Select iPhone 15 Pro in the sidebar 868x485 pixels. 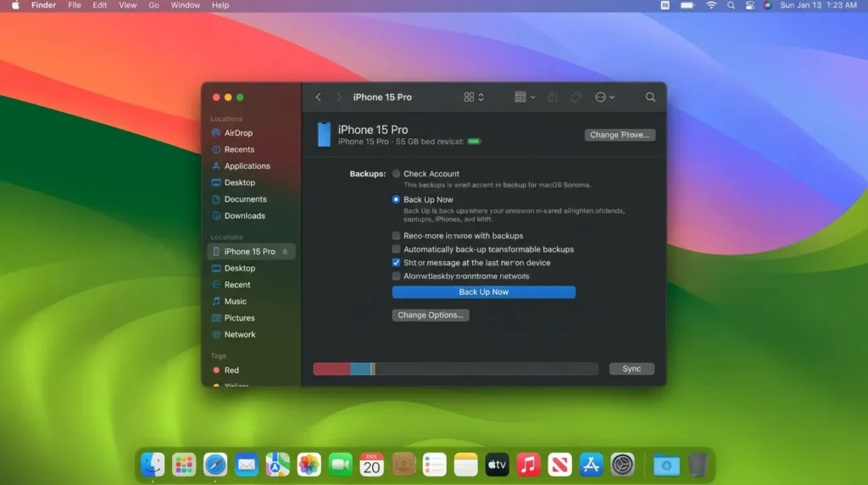coord(251,251)
